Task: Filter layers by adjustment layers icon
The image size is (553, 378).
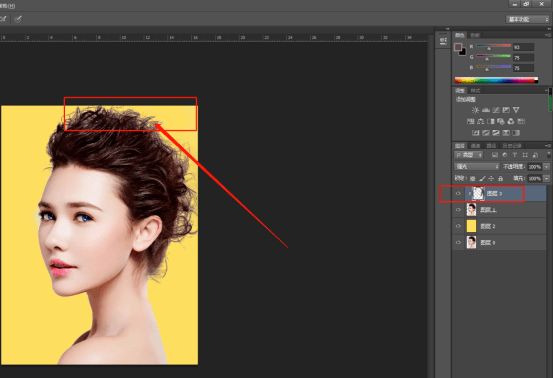Action: 505,155
